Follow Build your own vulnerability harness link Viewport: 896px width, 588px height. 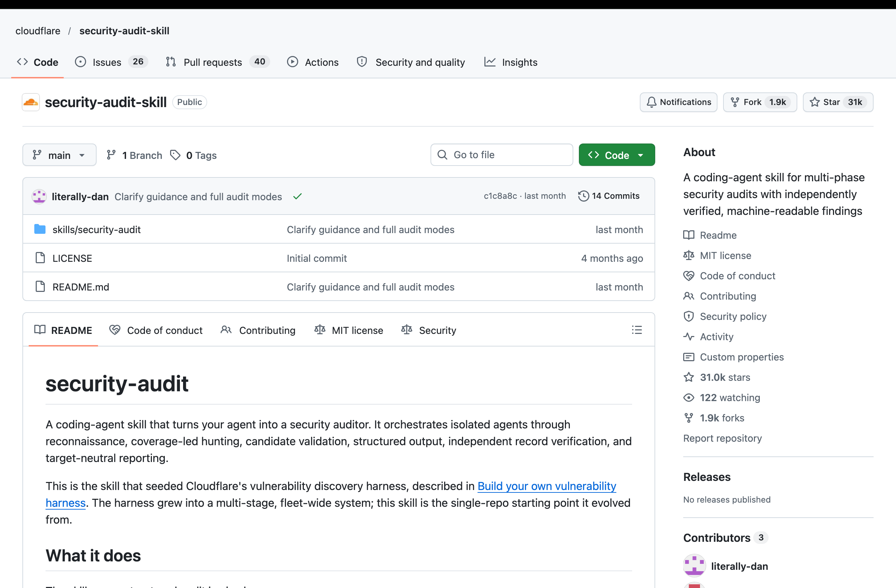547,486
